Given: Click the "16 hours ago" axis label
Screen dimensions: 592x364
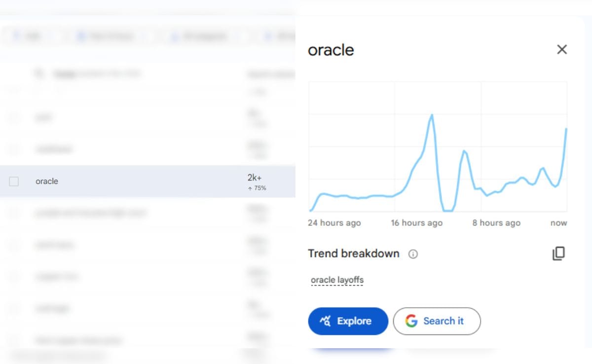Looking at the screenshot, I should [416, 223].
